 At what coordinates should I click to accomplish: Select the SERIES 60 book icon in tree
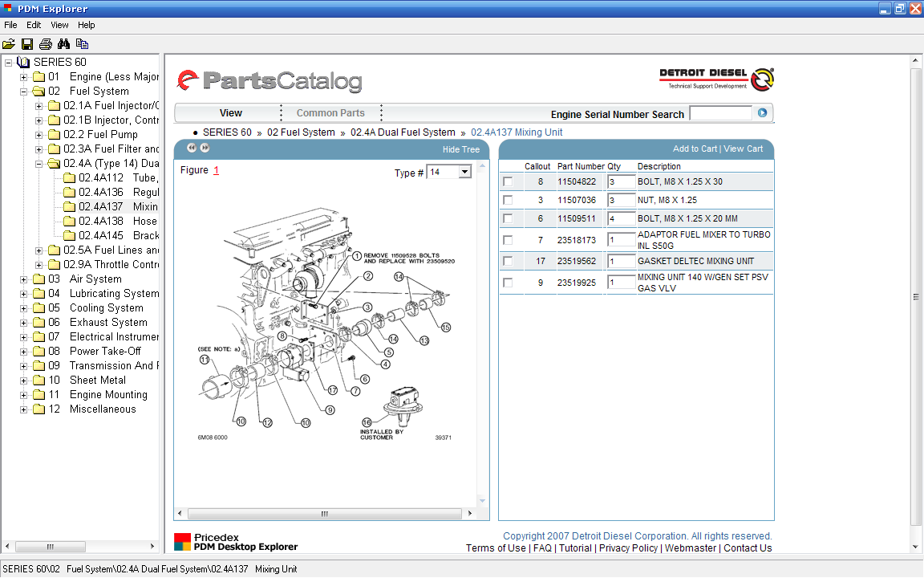(23, 62)
